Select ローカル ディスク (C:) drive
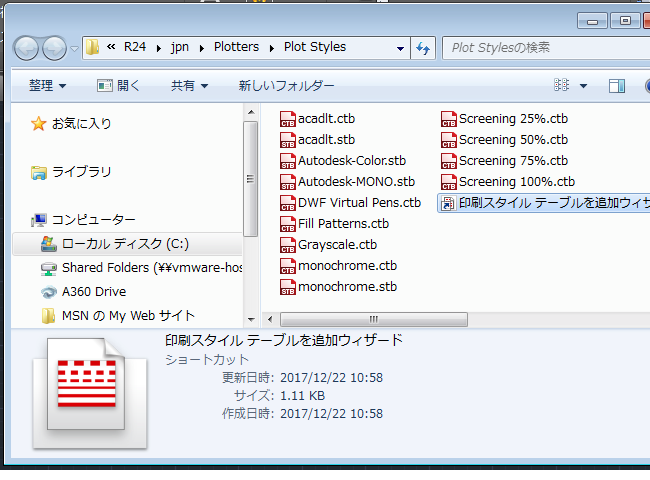The image size is (650, 480). coord(125,244)
